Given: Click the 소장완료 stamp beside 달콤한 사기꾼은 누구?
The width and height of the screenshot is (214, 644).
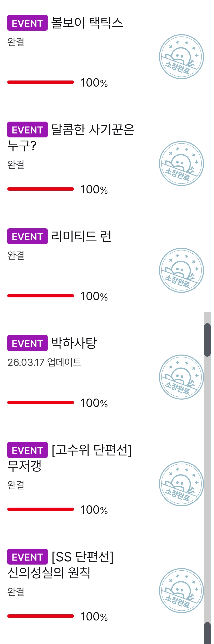Looking at the screenshot, I should [x=181, y=164].
